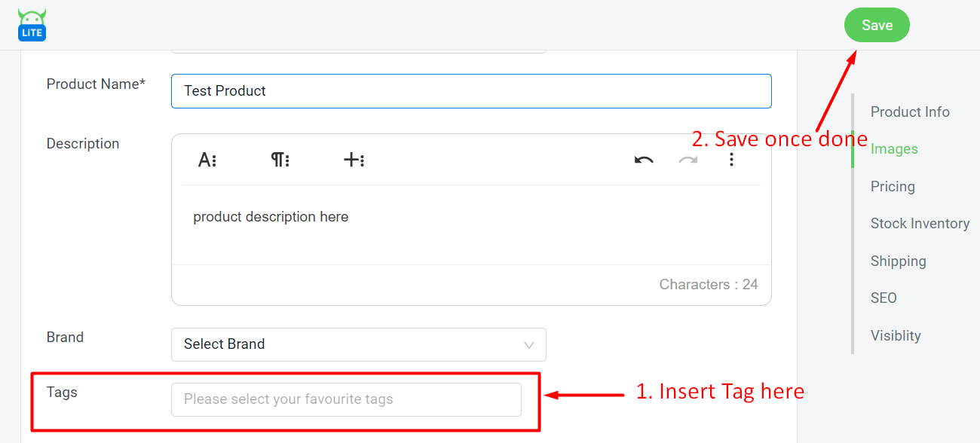Open the text formatting options in the editor
980x443 pixels.
pos(207,160)
